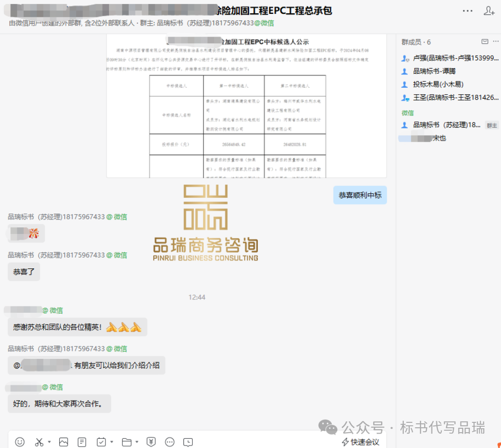Click the send image icon
This screenshot has width=501, height=448.
pos(64,442)
